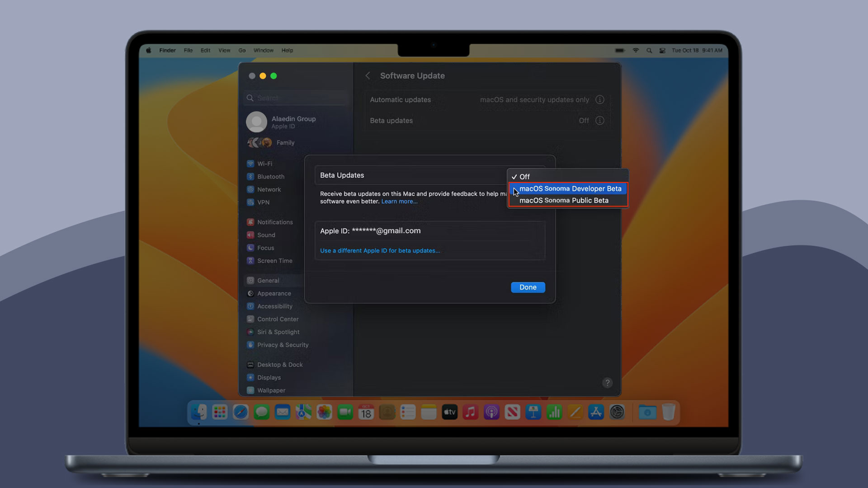Open the Go menu
The image size is (868, 488).
point(242,51)
